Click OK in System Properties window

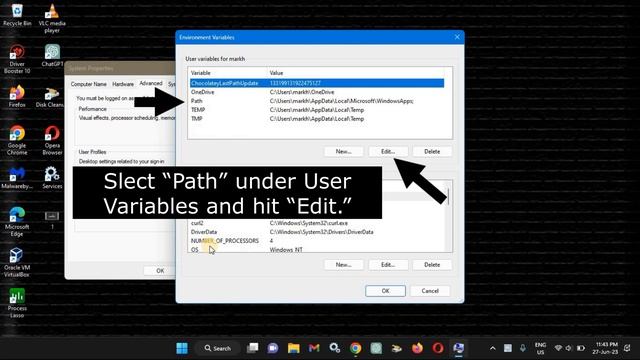click(x=160, y=271)
